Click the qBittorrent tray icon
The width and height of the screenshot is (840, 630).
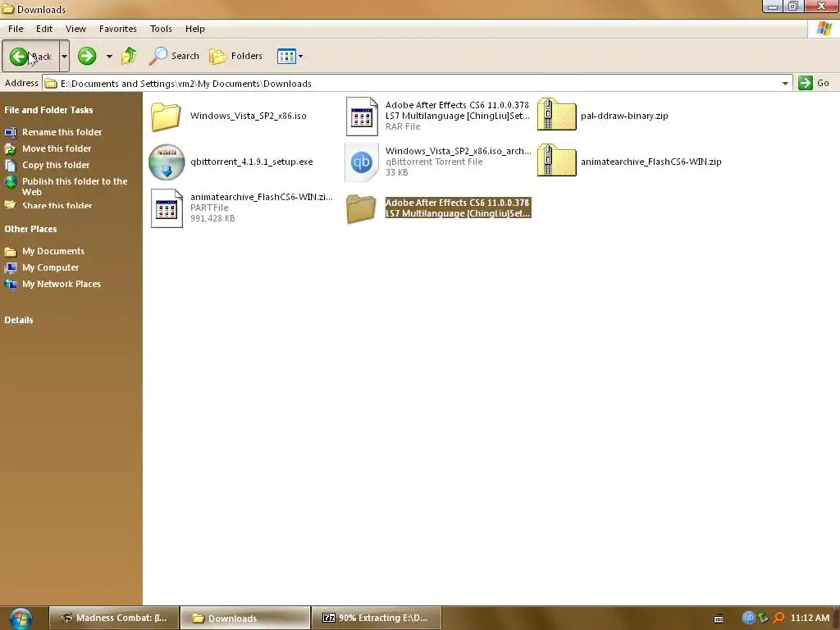coord(748,619)
